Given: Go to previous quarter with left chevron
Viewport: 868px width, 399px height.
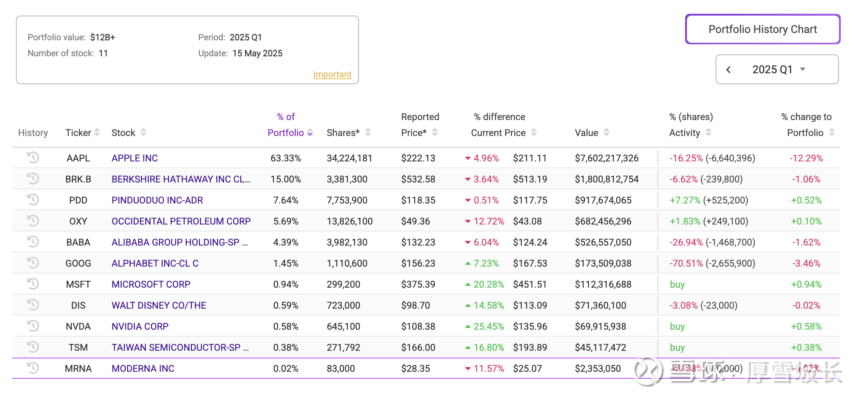Looking at the screenshot, I should (728, 69).
